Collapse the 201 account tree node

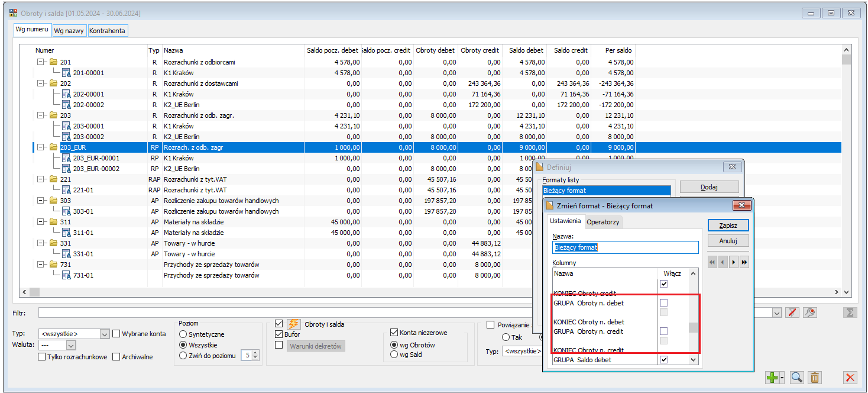click(40, 62)
